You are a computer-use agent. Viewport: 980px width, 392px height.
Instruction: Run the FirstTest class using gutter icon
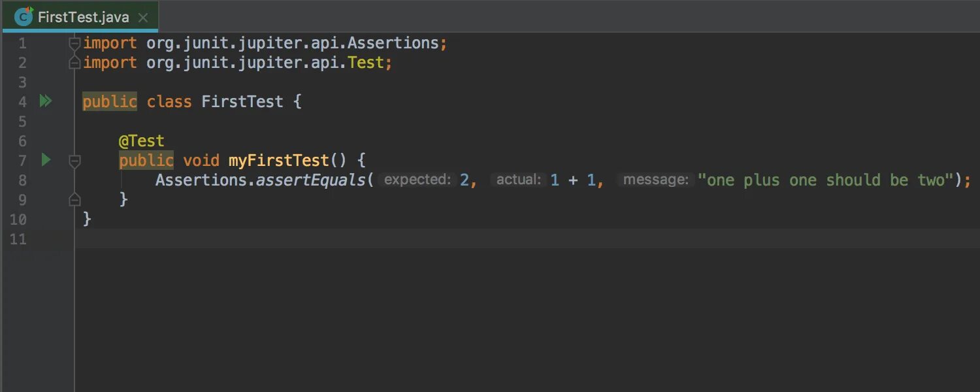(45, 101)
